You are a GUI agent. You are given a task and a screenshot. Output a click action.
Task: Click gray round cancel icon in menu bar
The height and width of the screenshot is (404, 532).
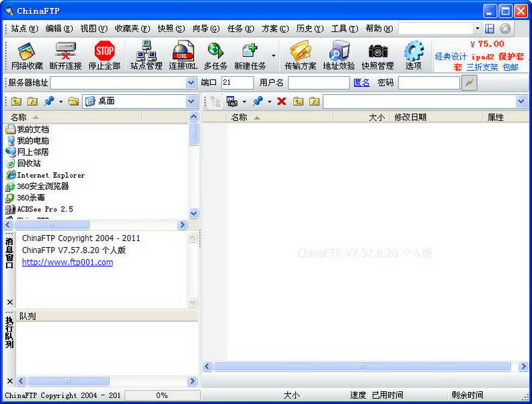point(505,29)
